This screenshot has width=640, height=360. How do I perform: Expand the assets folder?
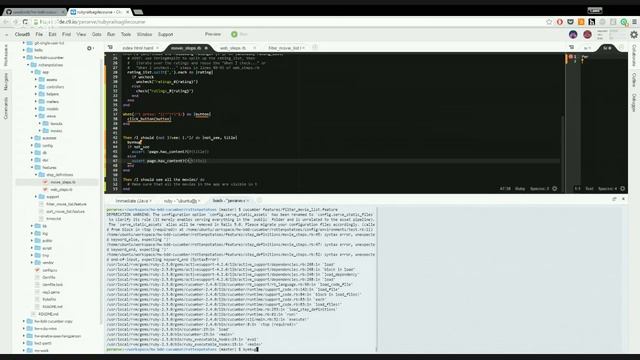pyautogui.click(x=36, y=80)
